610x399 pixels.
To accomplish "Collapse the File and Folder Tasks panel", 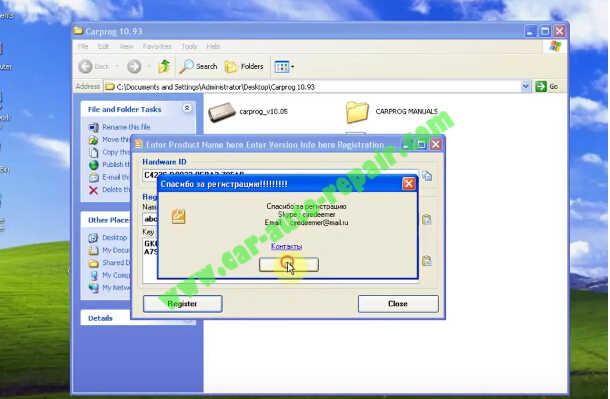I will pos(187,108).
